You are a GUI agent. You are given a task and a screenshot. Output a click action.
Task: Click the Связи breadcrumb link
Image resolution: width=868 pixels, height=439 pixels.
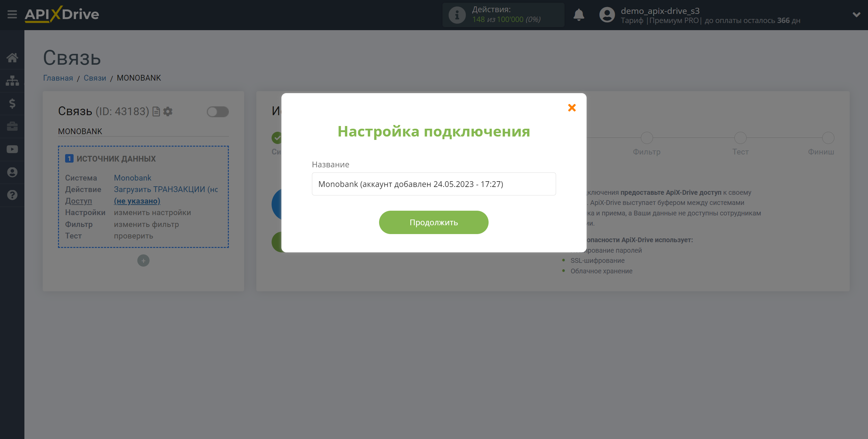click(x=95, y=78)
